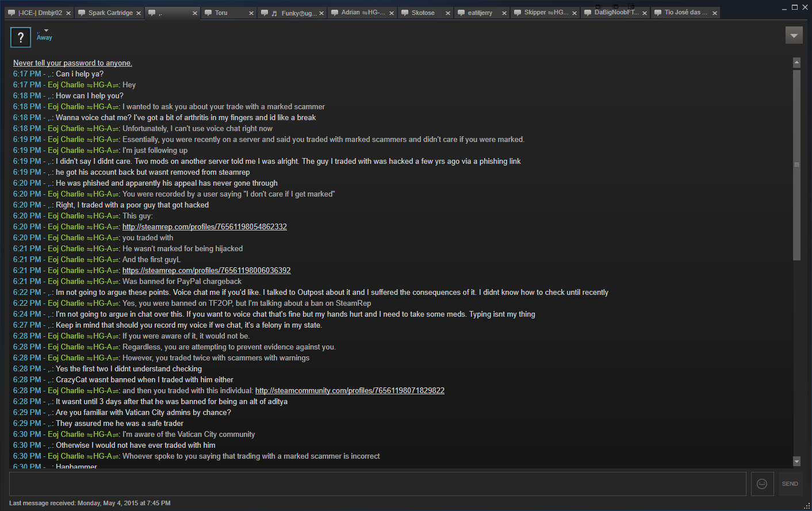
Task: Click scrollbar up arrow in chat log
Action: pyautogui.click(x=796, y=62)
